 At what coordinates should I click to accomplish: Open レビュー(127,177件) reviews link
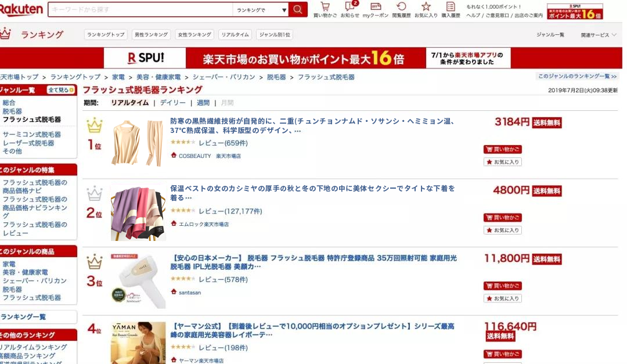(230, 211)
